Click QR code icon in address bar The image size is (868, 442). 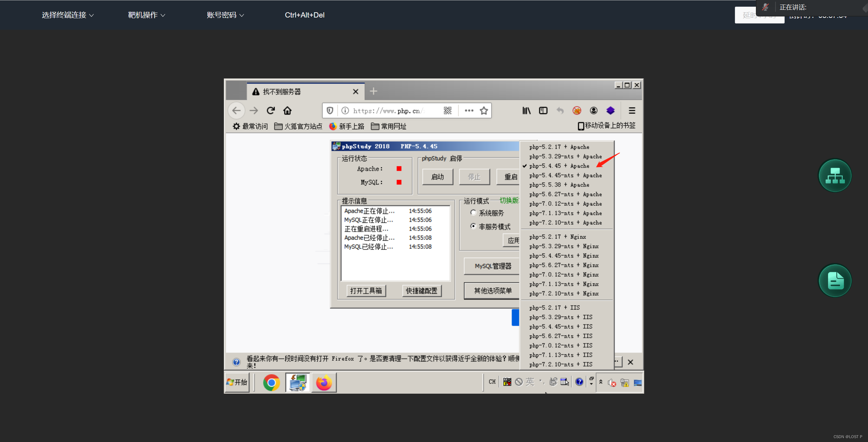pos(448,111)
